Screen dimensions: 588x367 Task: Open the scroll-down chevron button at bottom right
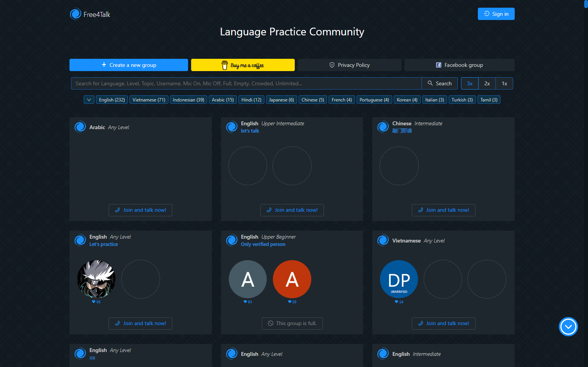(568, 327)
